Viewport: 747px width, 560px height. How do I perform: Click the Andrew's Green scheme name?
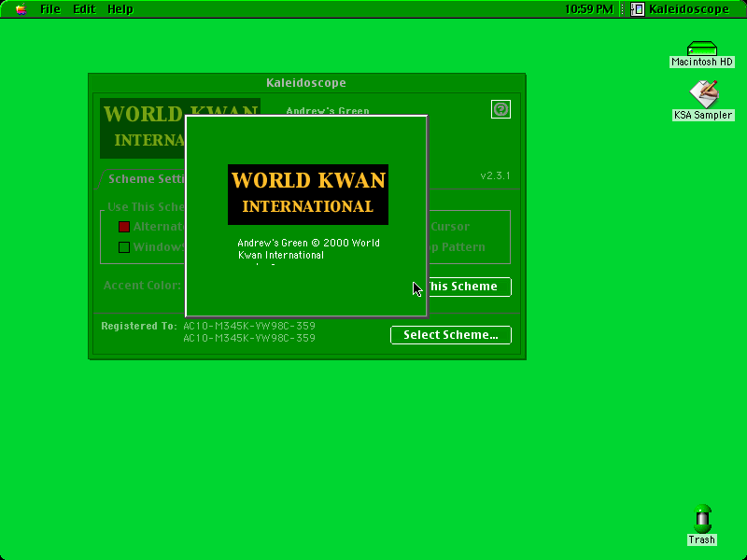coord(328,111)
